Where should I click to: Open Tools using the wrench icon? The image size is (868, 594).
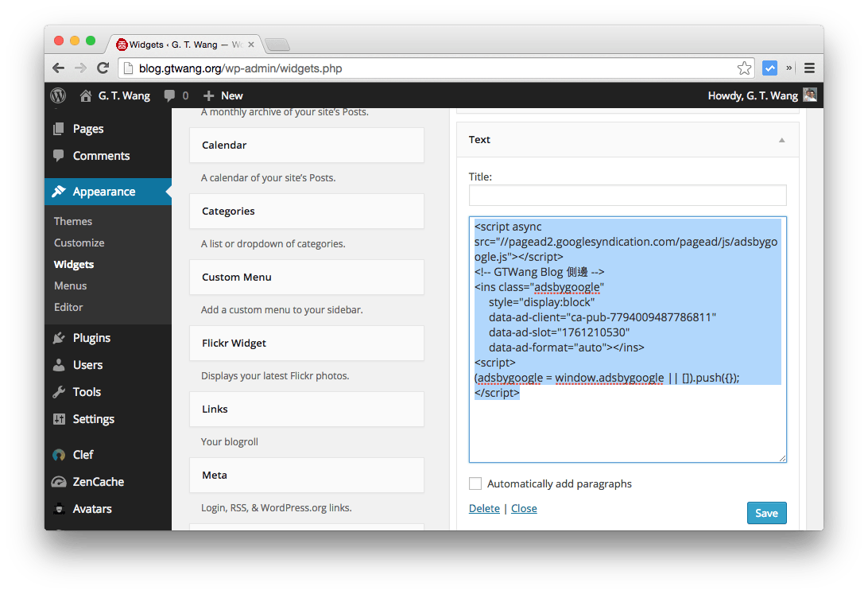point(60,391)
